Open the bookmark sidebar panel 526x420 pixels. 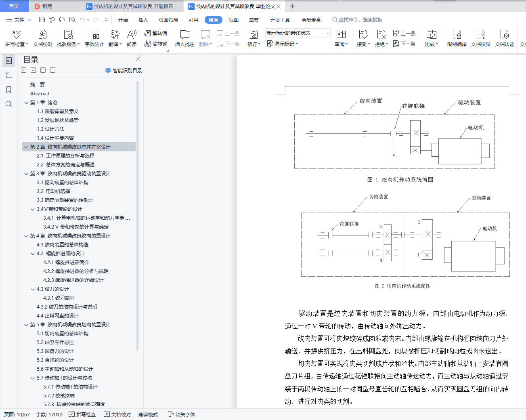(x=9, y=90)
